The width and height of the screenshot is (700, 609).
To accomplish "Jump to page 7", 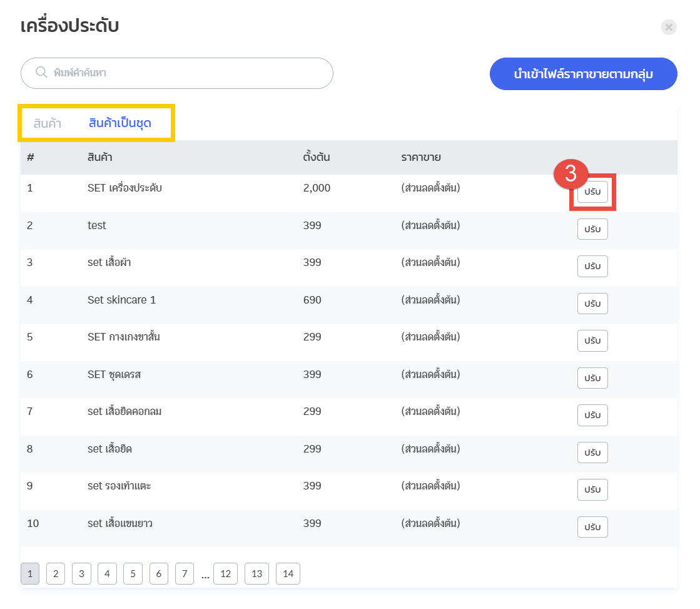I will (185, 574).
